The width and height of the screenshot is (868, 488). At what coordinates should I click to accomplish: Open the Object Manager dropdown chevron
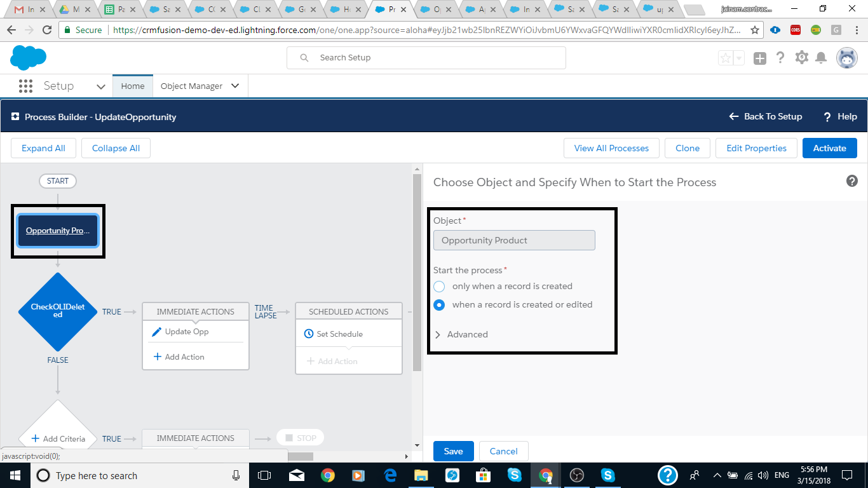point(235,86)
